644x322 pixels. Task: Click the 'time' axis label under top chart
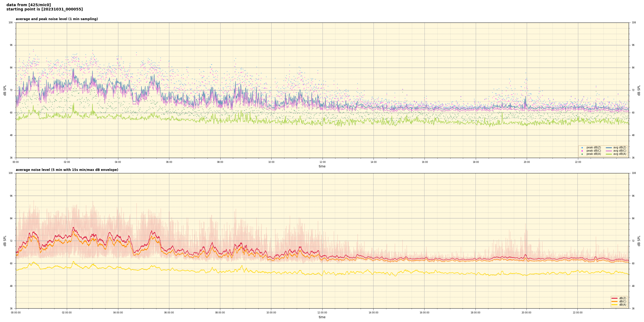click(322, 166)
